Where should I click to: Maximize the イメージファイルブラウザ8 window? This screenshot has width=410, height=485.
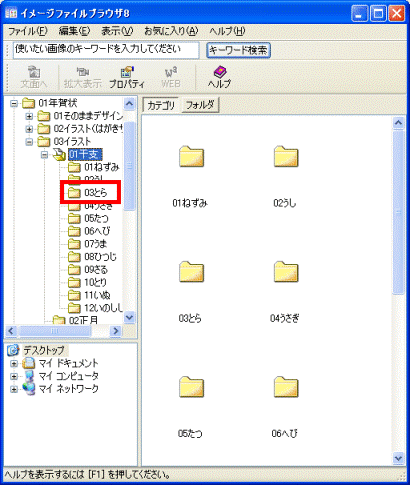coord(378,14)
